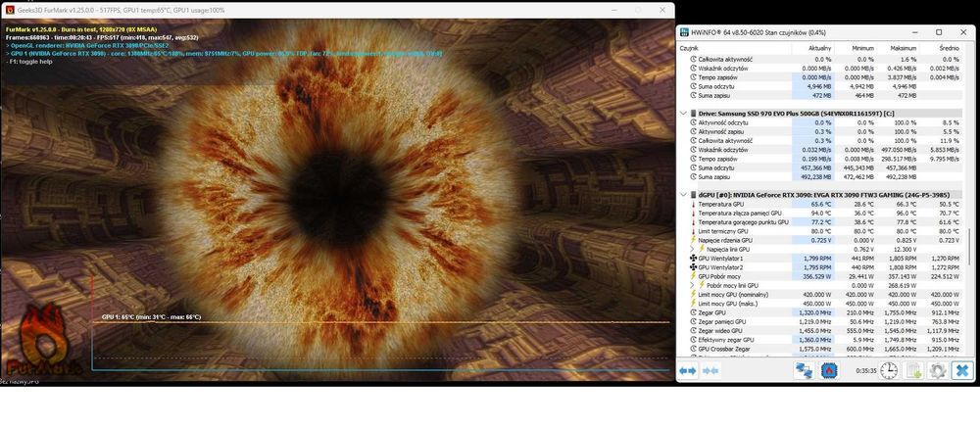Click the lightning icon beside Napięcie rdzenia GPU
980x429 pixels.
[693, 240]
